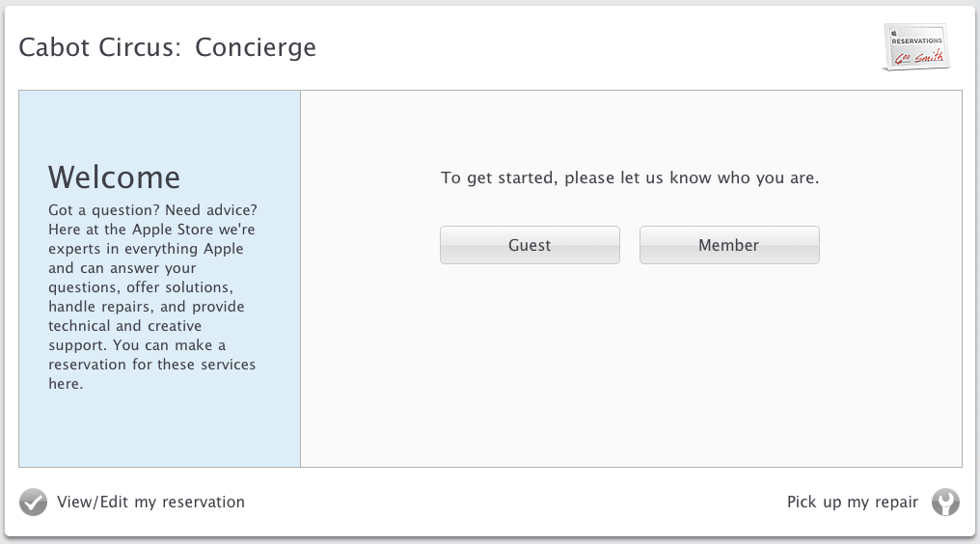This screenshot has width=980, height=544.
Task: Select Pick up my repair link
Action: tap(853, 503)
